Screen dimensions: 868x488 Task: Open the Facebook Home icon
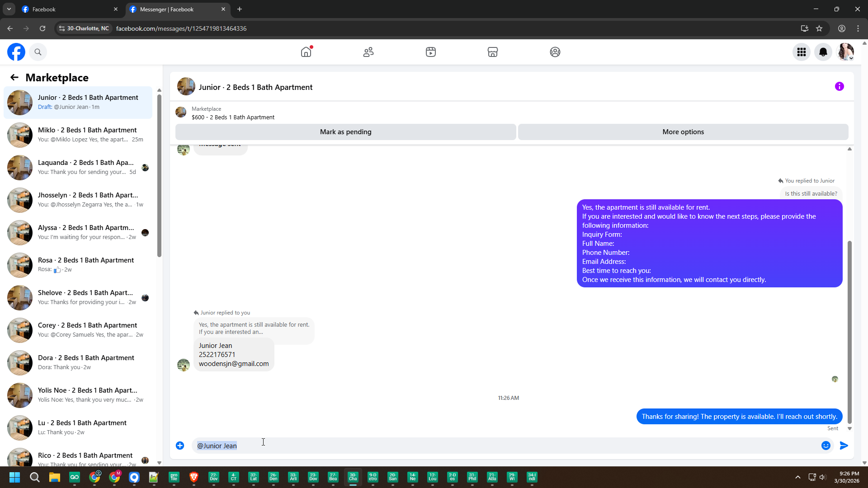tap(306, 52)
